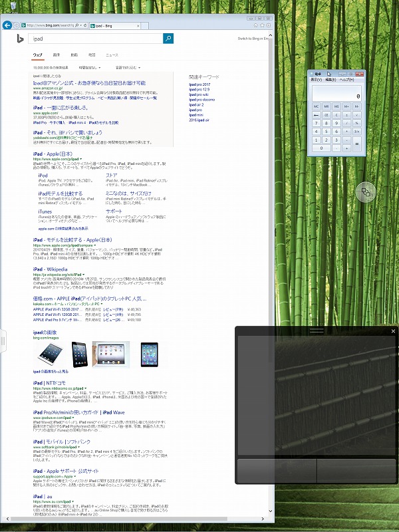Screen dimensions: 399x532
Task: Open browser tools gear icon
Action: (x=269, y=25)
